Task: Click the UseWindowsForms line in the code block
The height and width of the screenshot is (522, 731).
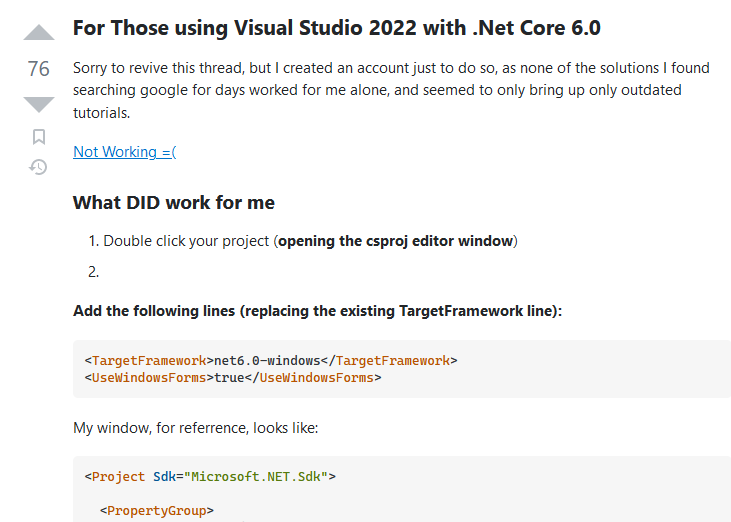Action: click(x=232, y=378)
